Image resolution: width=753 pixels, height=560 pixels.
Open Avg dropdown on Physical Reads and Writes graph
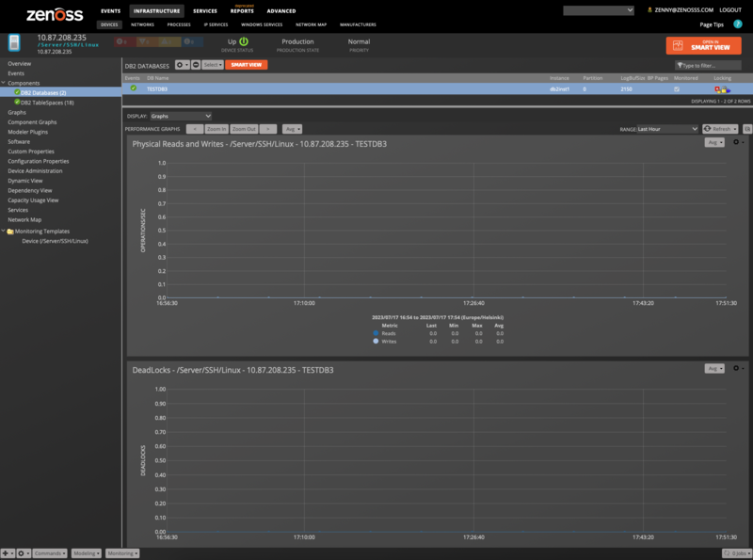coord(714,142)
